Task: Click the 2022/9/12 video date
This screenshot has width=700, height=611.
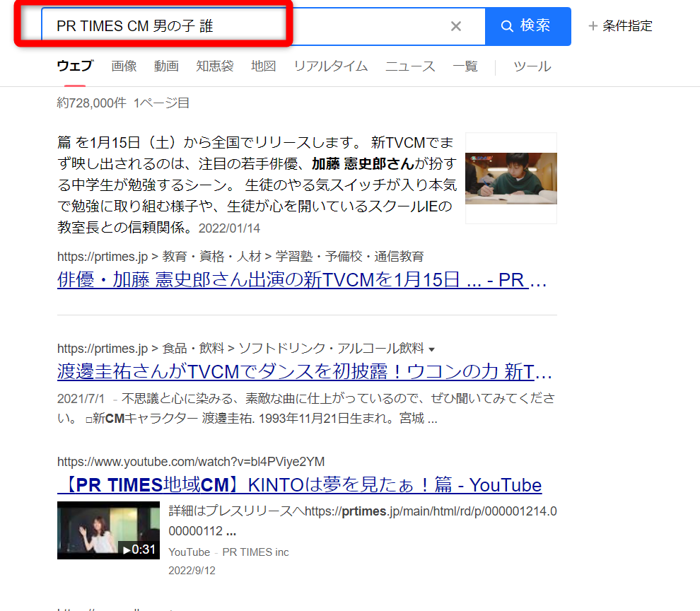Action: pyautogui.click(x=192, y=571)
